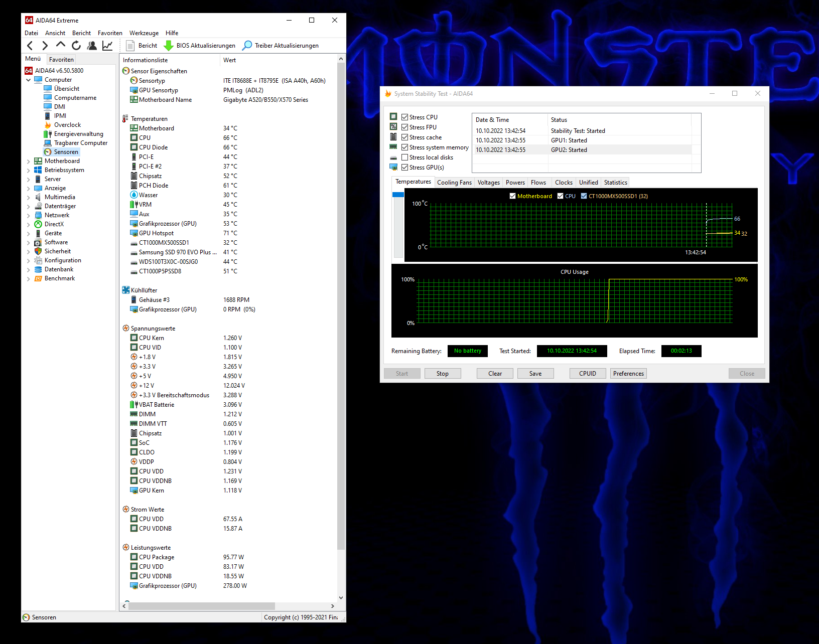
Task: Toggle CT1000MX500SSD1 graph line checkbox
Action: click(x=584, y=196)
